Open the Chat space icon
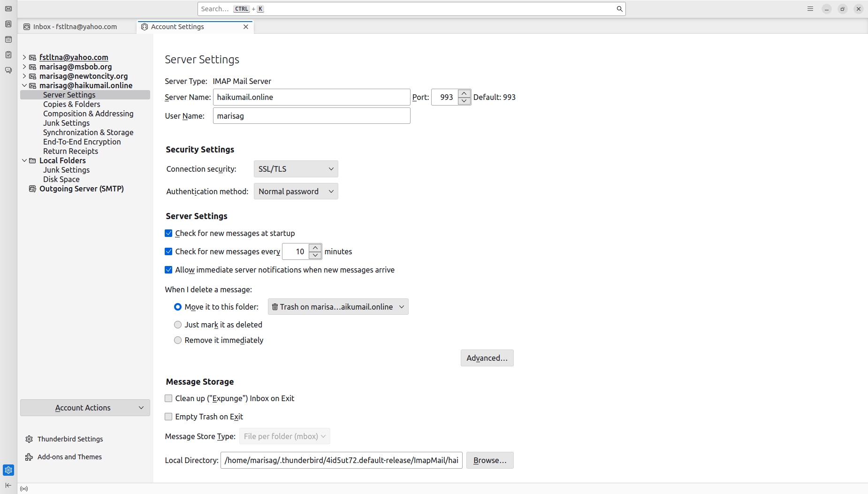The image size is (868, 494). click(x=8, y=70)
